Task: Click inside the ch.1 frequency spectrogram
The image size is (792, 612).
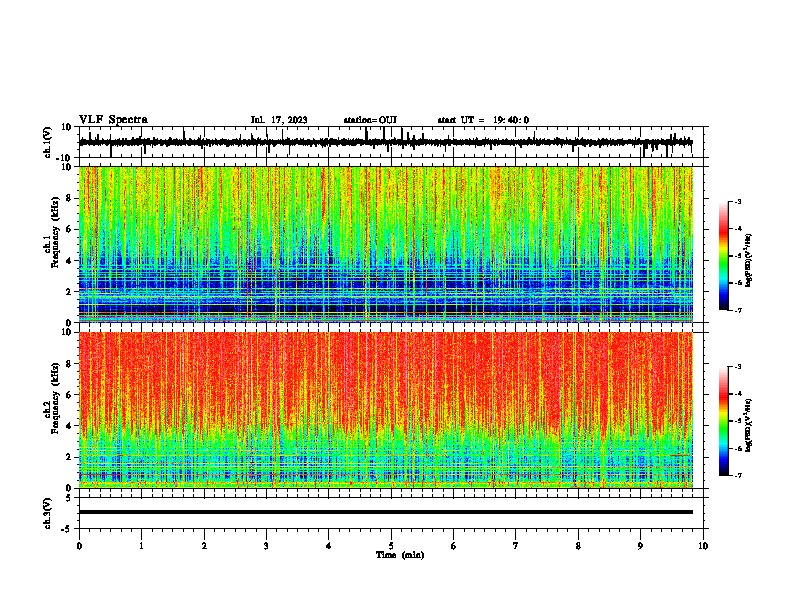Action: (x=386, y=244)
